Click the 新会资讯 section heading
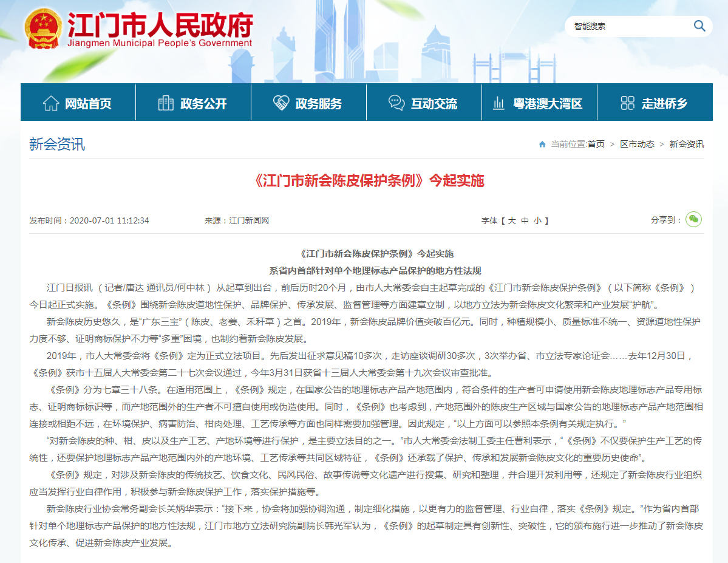Viewport: 728px width, 563px height. point(57,144)
